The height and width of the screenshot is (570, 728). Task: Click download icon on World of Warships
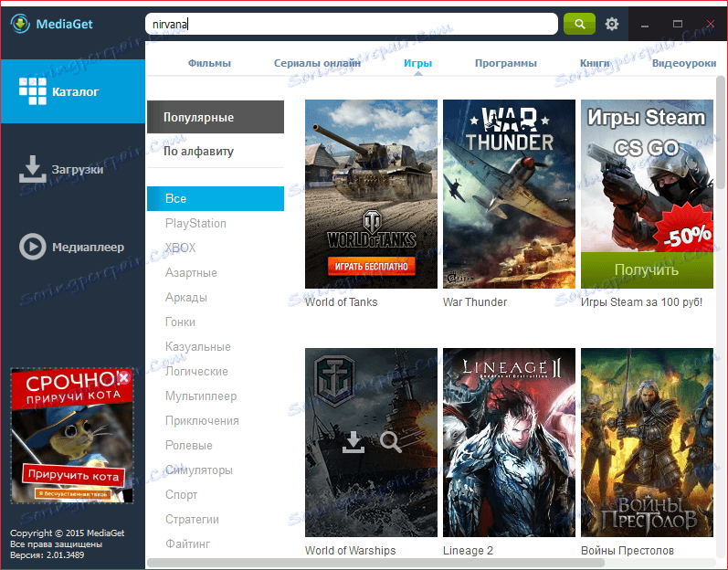353,442
